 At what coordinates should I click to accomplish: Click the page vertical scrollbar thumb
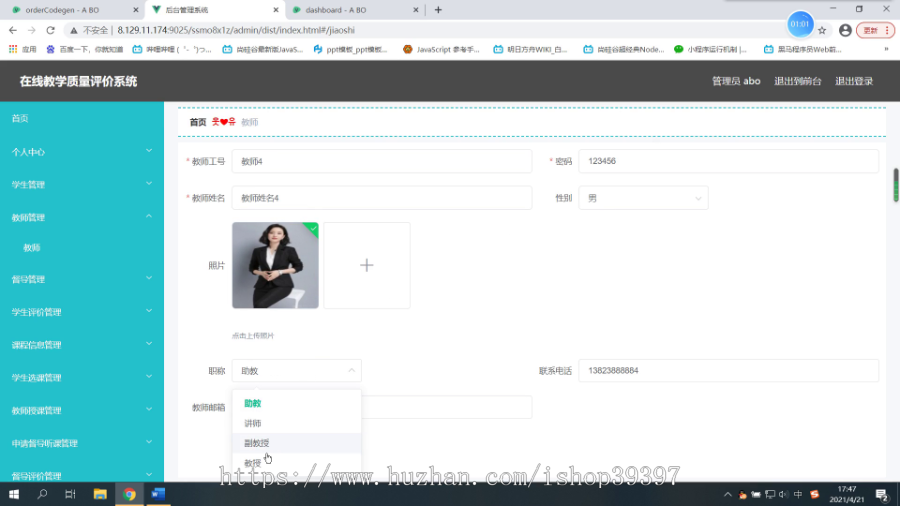click(895, 185)
